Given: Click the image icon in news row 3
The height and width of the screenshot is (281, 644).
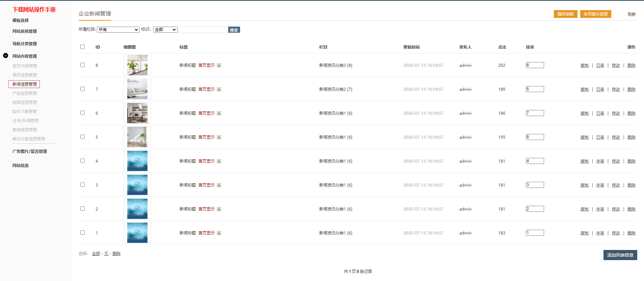Looking at the screenshot, I should coord(219,185).
